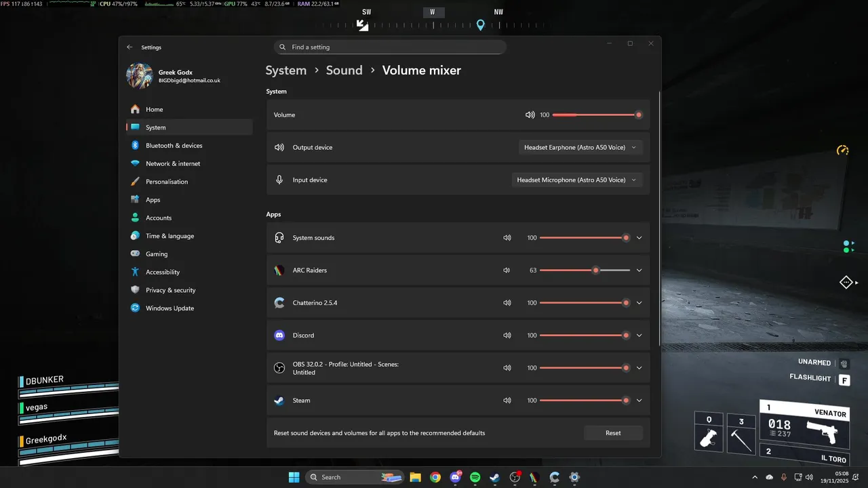Open Settings gear icon on taskbar
The width and height of the screenshot is (868, 488).
[574, 477]
